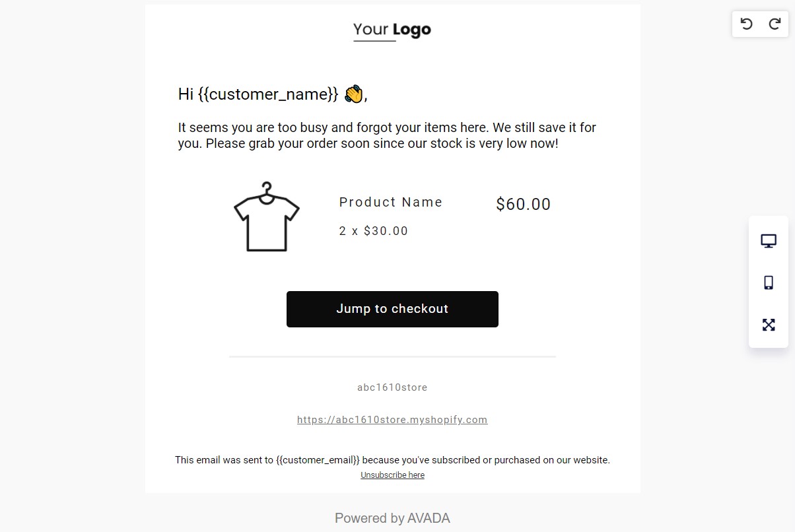
Task: Click the redo arrow icon
Action: coord(775,24)
